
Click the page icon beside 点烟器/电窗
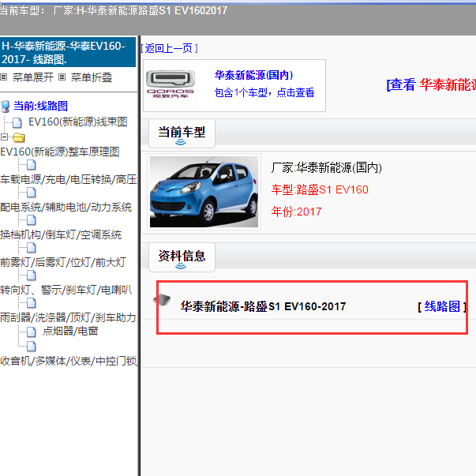point(32,332)
